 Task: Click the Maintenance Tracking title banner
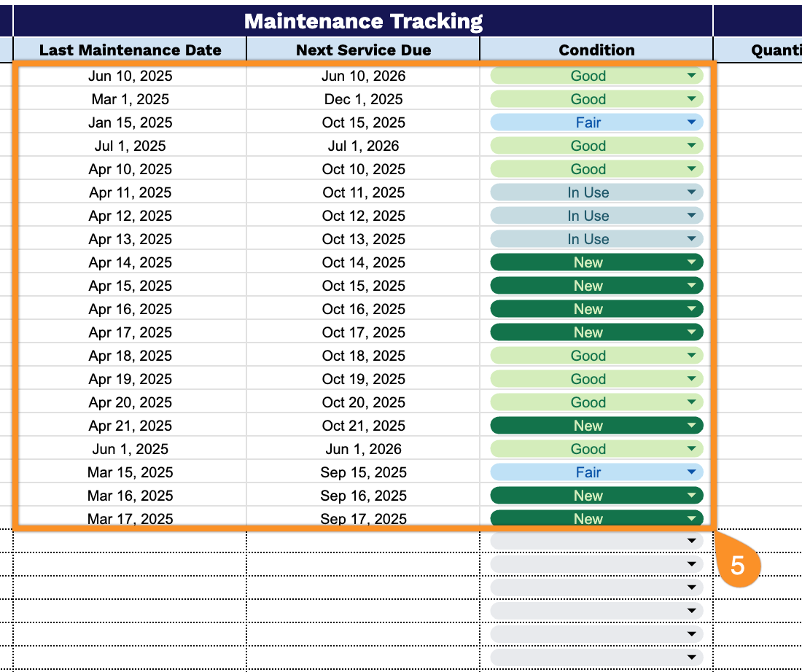(x=365, y=21)
